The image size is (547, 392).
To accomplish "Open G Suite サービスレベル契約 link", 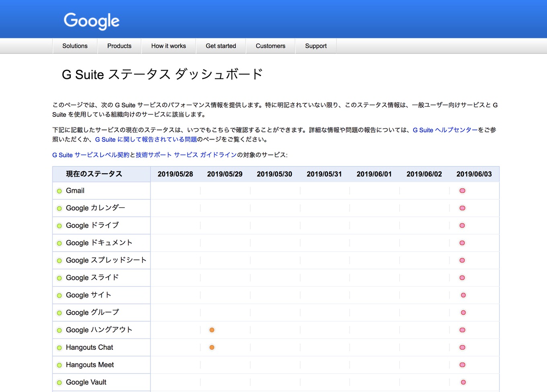I will click(x=91, y=155).
